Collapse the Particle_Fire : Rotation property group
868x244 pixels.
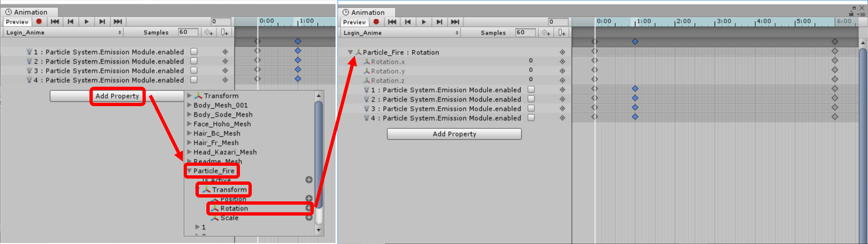[x=350, y=52]
